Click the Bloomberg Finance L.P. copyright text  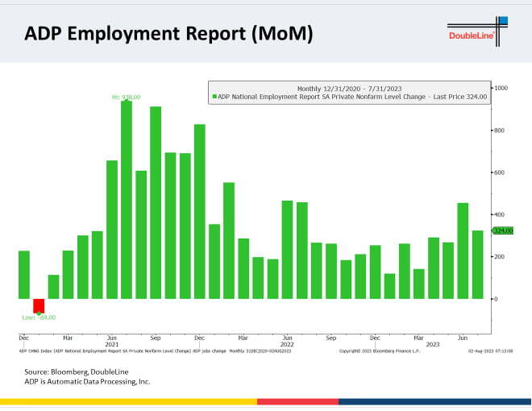coord(380,351)
